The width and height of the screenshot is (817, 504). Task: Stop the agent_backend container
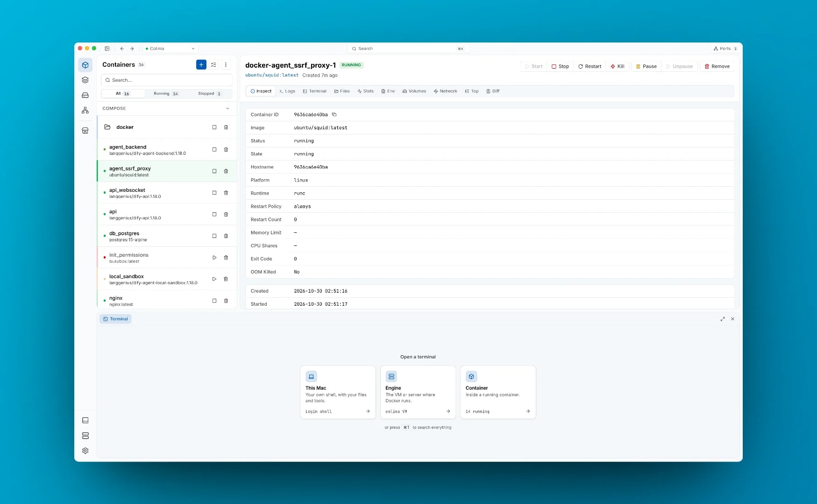coord(214,150)
